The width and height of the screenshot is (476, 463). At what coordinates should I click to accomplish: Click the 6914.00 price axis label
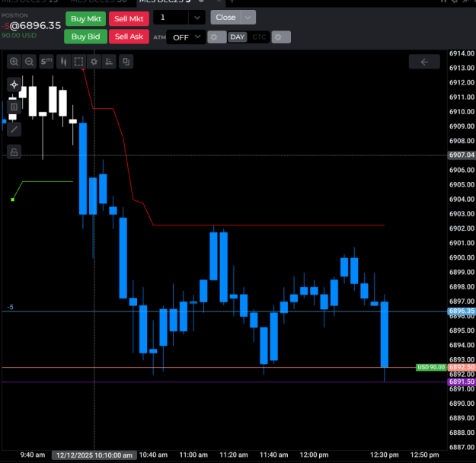pos(462,53)
